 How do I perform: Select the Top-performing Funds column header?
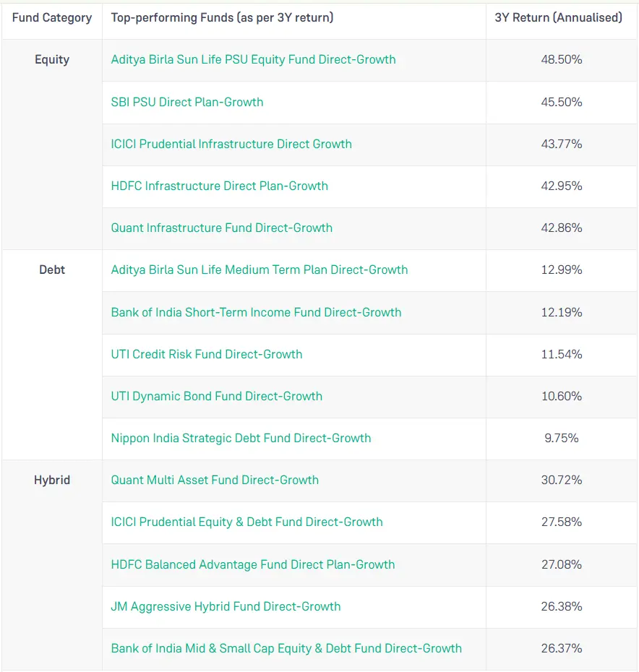coord(222,17)
